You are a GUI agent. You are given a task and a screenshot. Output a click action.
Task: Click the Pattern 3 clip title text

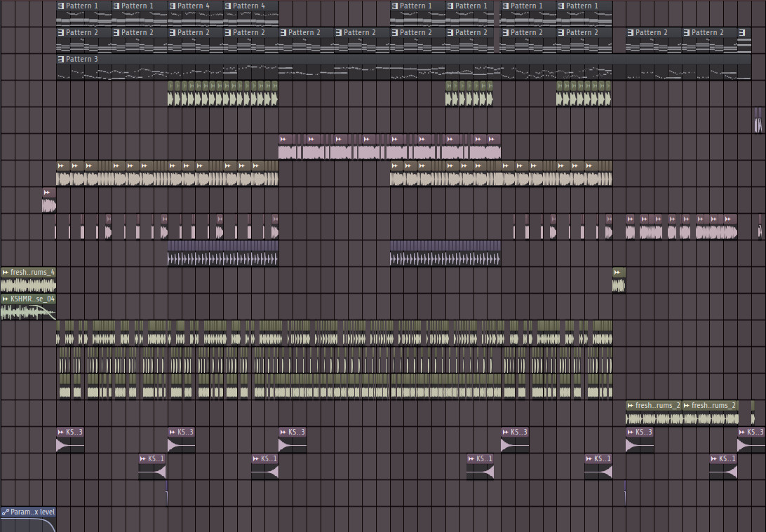click(81, 59)
